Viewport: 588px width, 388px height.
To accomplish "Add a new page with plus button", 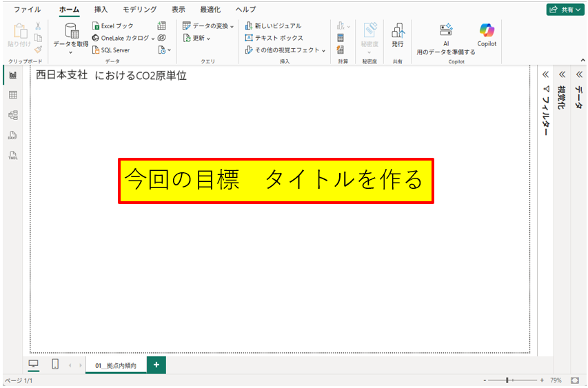I will pyautogui.click(x=156, y=365).
